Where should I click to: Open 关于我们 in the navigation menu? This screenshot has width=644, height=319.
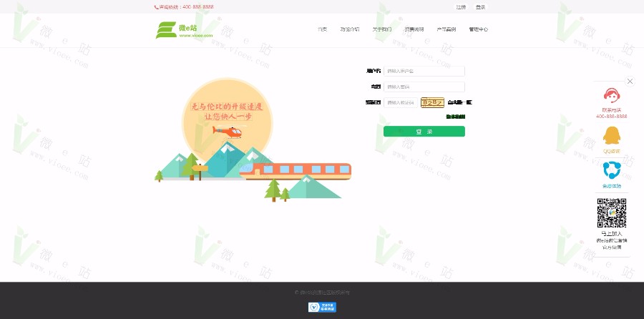pyautogui.click(x=382, y=29)
